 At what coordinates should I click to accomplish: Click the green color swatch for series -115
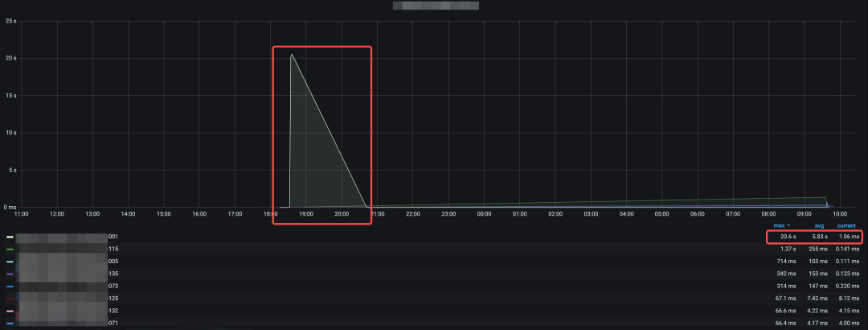tap(10, 250)
